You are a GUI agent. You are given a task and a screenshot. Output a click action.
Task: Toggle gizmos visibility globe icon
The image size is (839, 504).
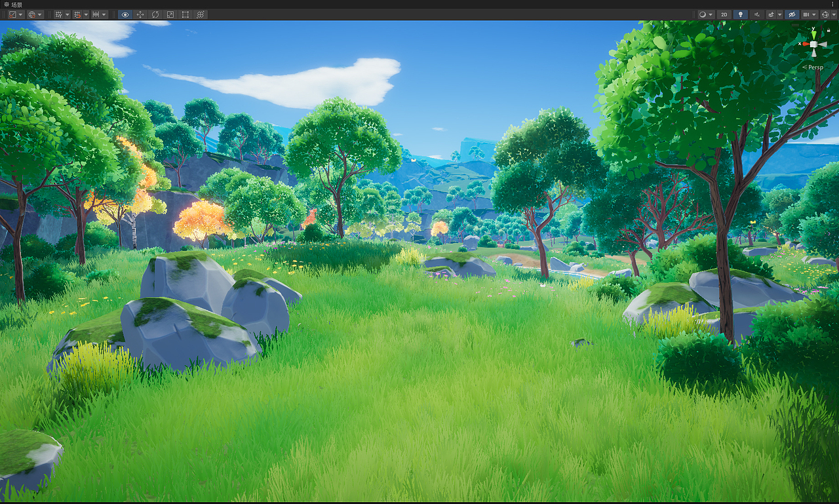coord(825,14)
